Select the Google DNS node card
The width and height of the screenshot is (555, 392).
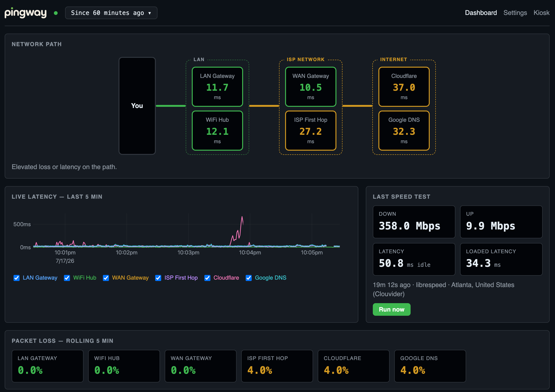coord(404,131)
